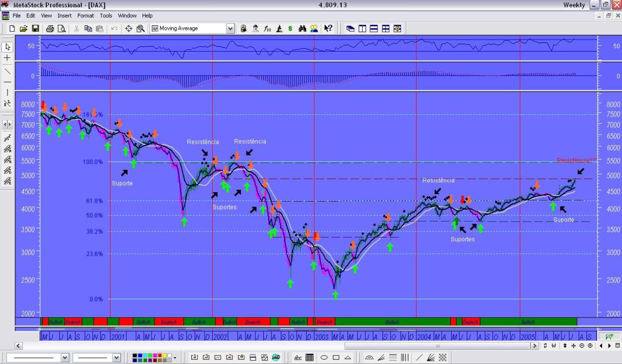622x364 pixels.
Task: Select the ellipse drawing tool
Action: [x=324, y=357]
